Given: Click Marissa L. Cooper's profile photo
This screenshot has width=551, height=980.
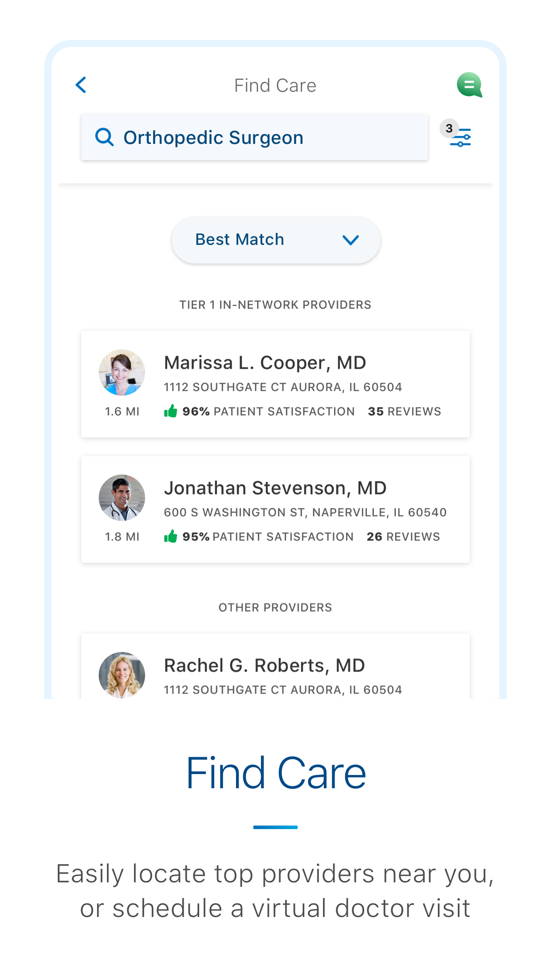Looking at the screenshot, I should tap(122, 372).
